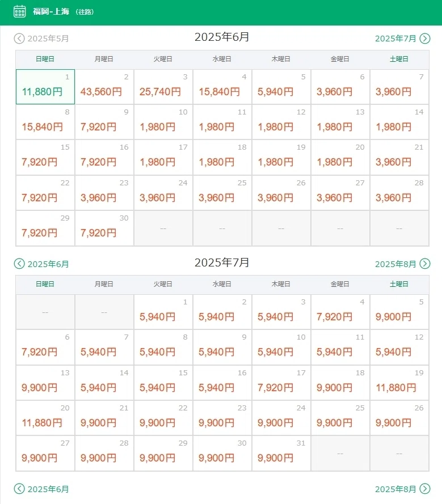Select June 30 priced 7,920円

104,228
